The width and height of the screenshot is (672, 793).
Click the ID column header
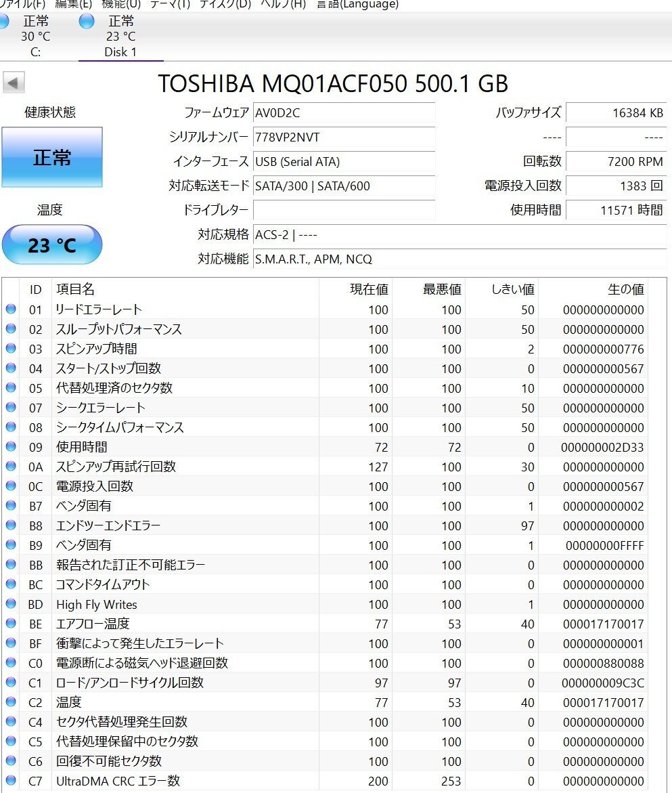[35, 288]
